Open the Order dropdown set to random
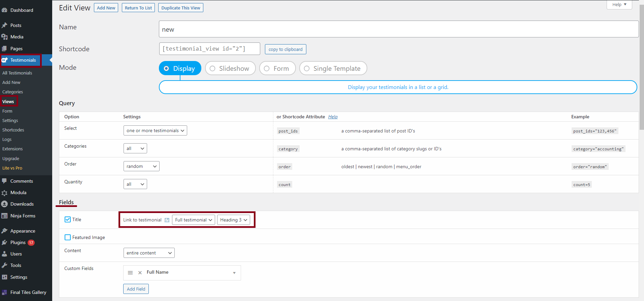Viewport: 644px width, 301px height. 141,166
